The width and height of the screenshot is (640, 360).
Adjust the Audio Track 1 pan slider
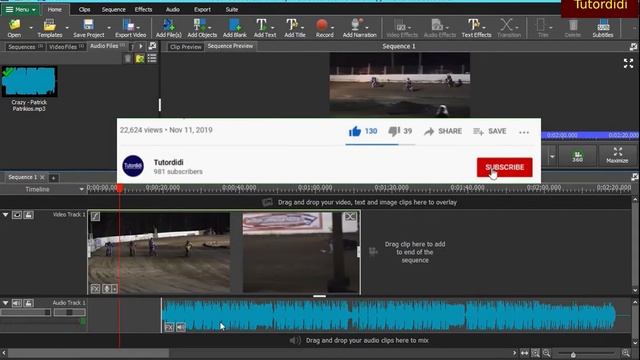point(69,312)
